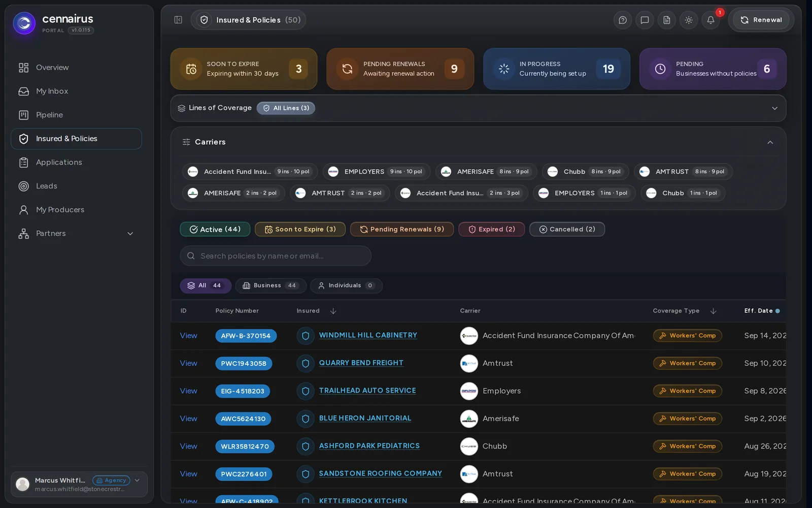The width and height of the screenshot is (812, 508).
Task: Click the shield icon beside Windmill Hill Cabinetry
Action: point(306,336)
